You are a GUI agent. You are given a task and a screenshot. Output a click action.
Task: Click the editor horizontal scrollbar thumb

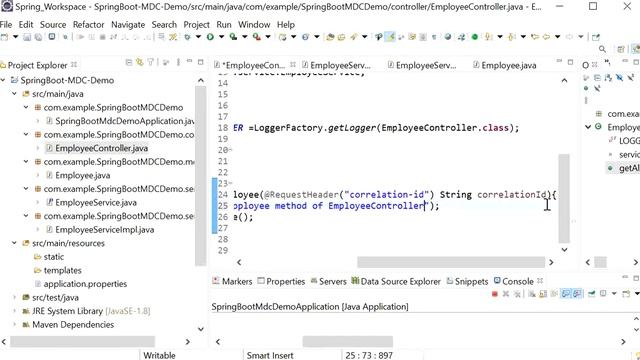point(451,262)
